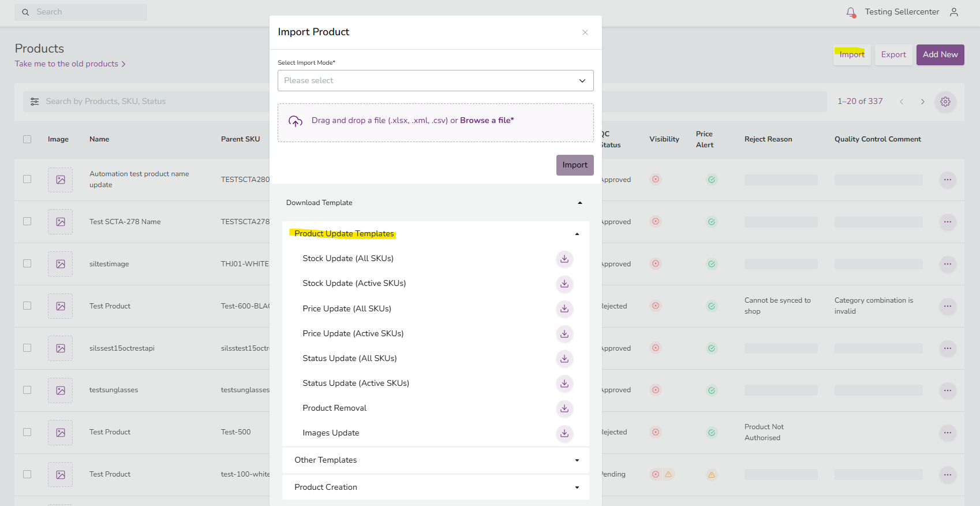Click the image placeholder for Automation test product
The width and height of the screenshot is (980, 506).
61,180
